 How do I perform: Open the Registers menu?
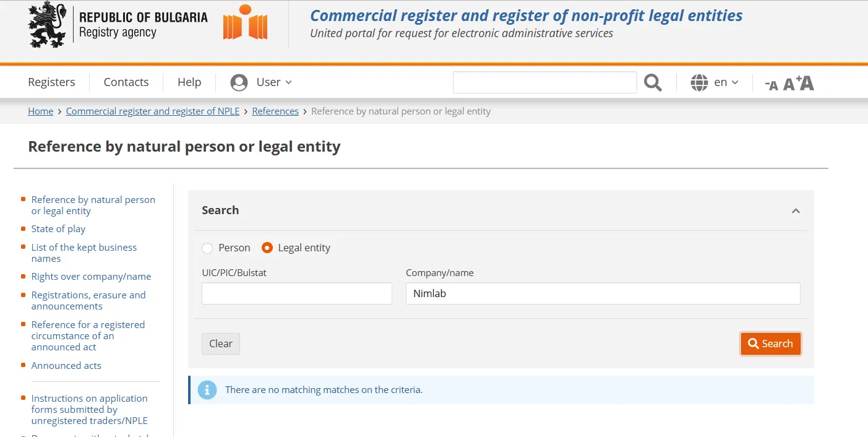[x=51, y=82]
